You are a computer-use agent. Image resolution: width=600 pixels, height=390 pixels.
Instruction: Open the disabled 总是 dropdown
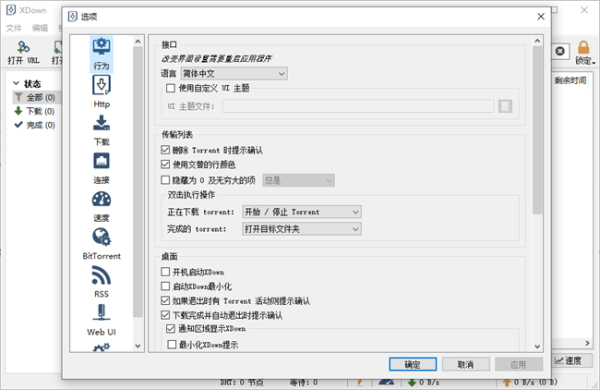pyautogui.click(x=298, y=180)
